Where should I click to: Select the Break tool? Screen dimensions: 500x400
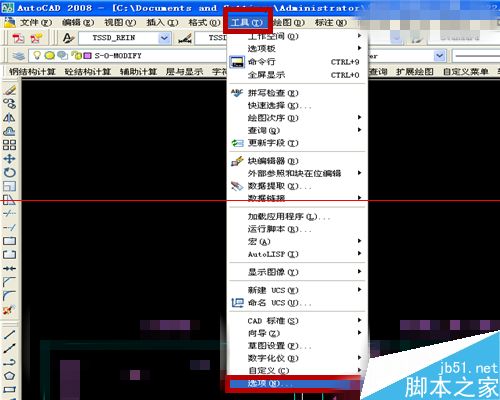[9, 255]
